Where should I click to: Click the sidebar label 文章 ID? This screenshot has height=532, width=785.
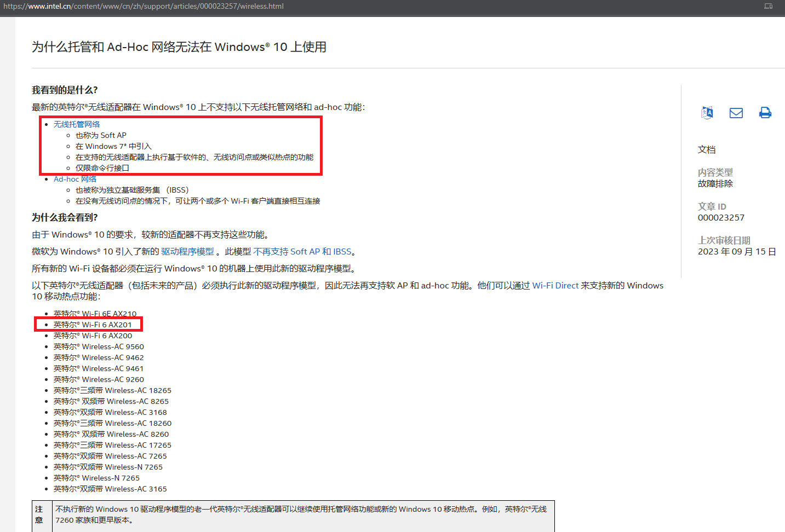(712, 206)
